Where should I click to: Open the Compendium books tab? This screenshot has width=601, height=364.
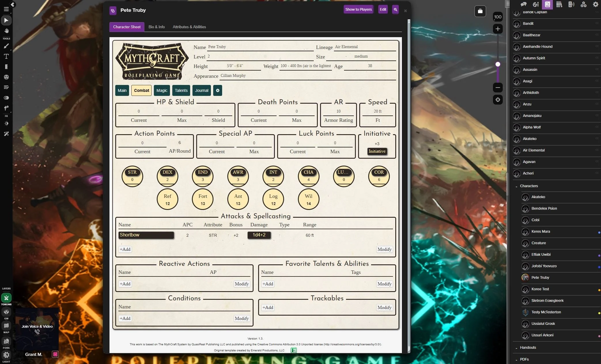point(559,4)
